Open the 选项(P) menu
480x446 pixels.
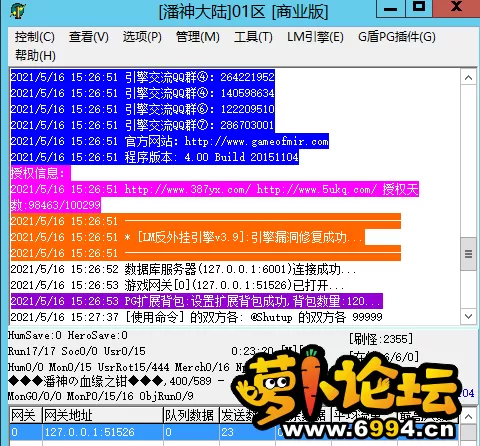pos(142,37)
